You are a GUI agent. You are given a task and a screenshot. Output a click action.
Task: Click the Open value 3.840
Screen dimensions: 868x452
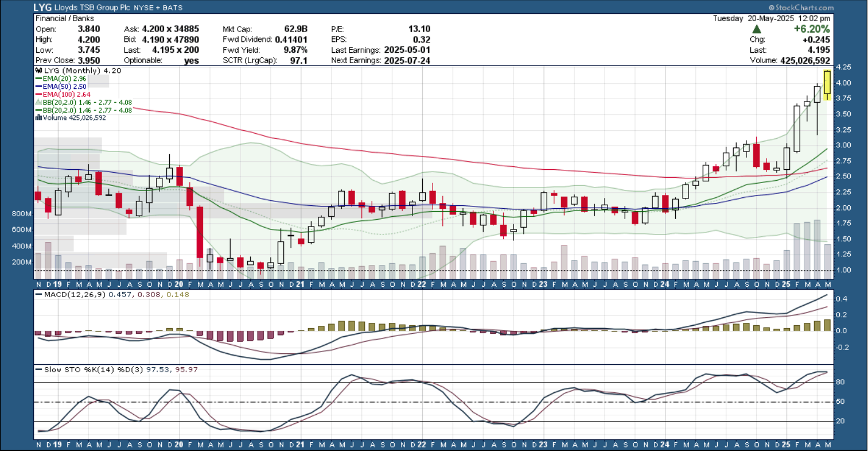[89, 29]
